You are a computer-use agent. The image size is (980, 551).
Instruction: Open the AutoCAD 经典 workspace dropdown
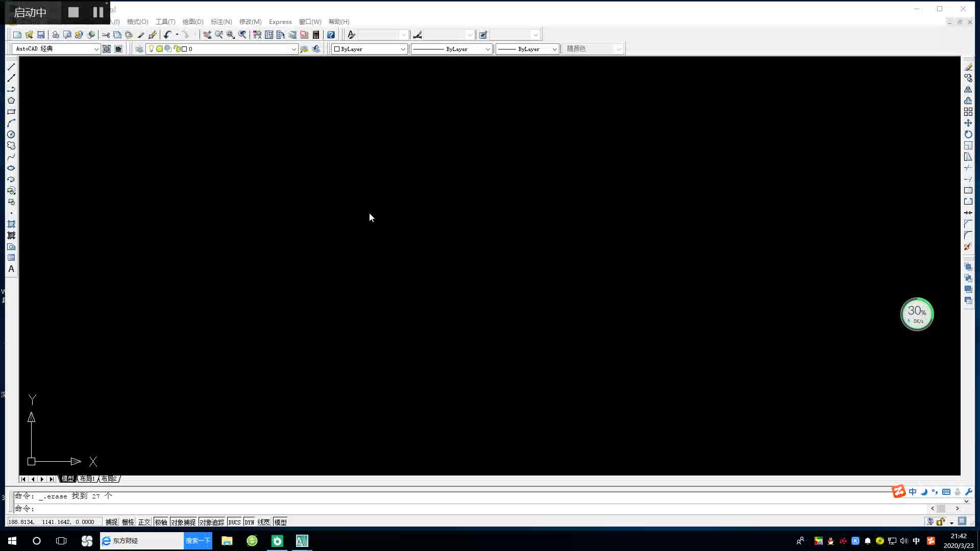[56, 49]
